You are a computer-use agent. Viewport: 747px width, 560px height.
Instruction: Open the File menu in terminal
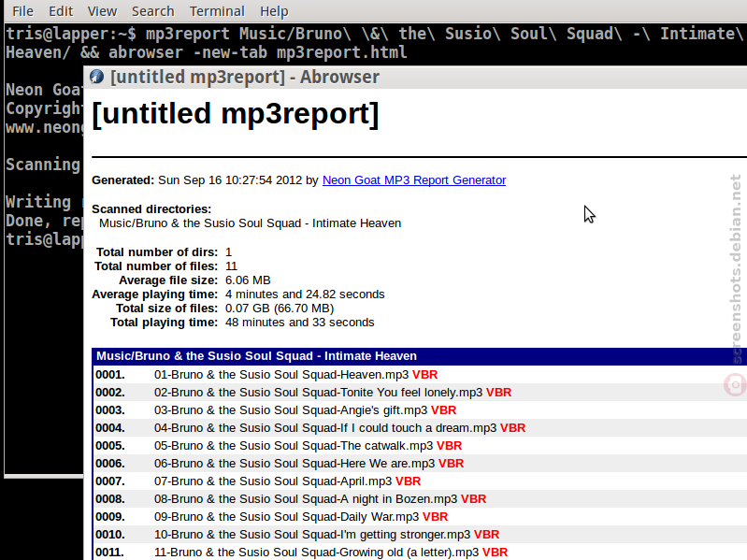click(22, 11)
